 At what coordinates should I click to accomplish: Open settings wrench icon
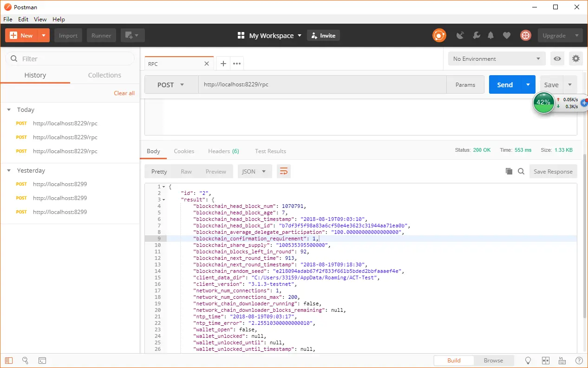click(x=476, y=35)
